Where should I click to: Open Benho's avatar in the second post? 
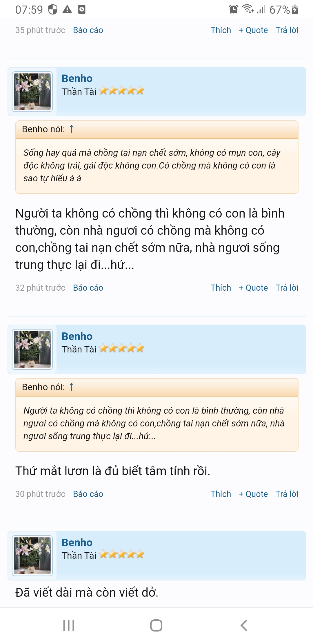click(x=32, y=349)
